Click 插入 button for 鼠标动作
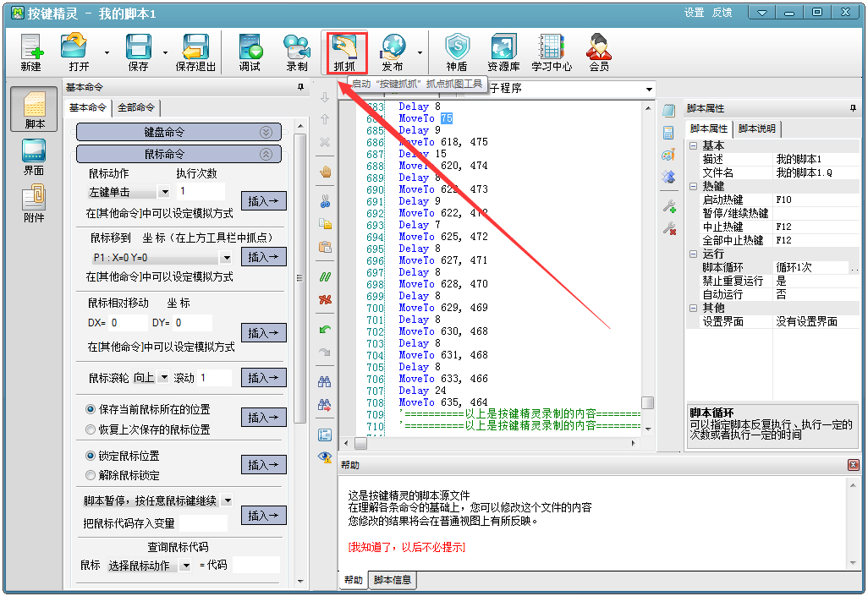Image resolution: width=868 pixels, height=596 pixels. pyautogui.click(x=263, y=201)
